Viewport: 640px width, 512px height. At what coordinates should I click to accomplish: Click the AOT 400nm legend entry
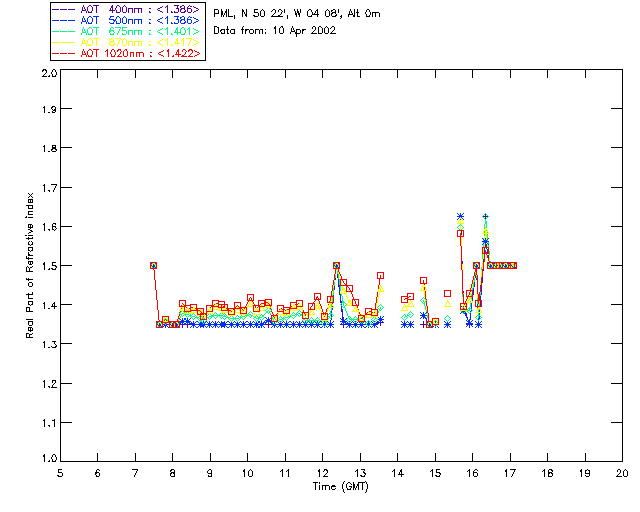[127, 9]
